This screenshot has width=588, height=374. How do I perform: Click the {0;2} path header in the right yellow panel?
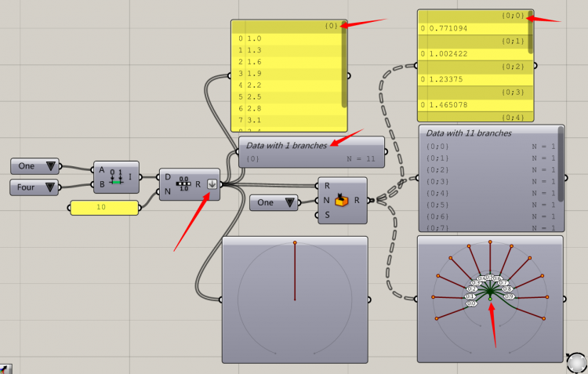click(x=513, y=67)
